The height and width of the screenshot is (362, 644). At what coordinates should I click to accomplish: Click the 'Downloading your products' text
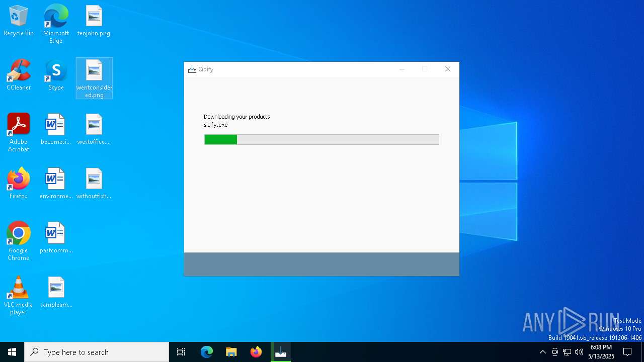pos(237,117)
